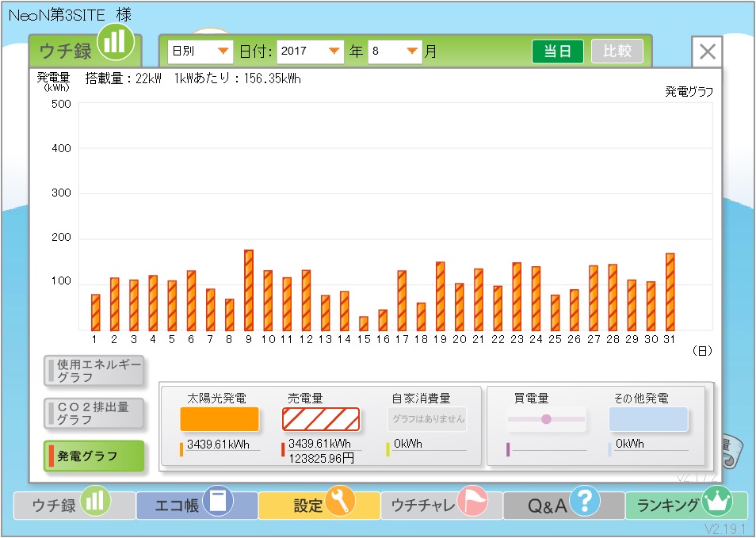Viewport: 756px width, 538px height.
Task: Open ランキング in bottom navigation
Action: pos(686,505)
